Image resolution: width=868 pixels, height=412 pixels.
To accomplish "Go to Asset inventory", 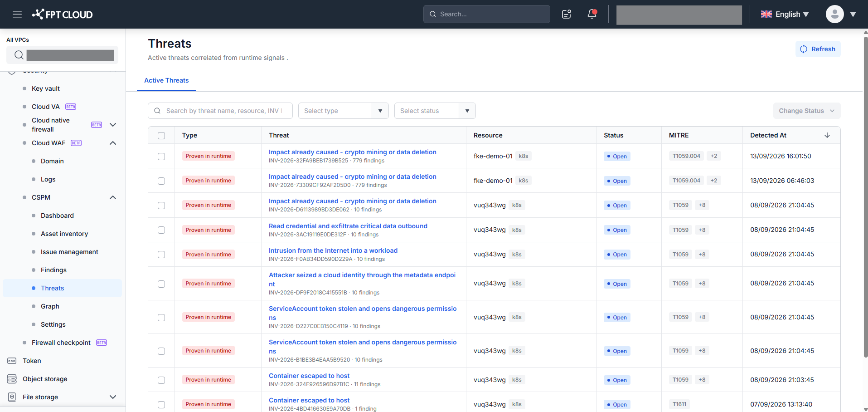I will [x=64, y=234].
